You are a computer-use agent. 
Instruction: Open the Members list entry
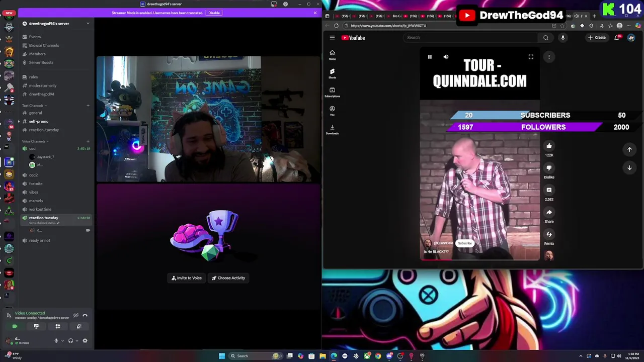[55, 54]
